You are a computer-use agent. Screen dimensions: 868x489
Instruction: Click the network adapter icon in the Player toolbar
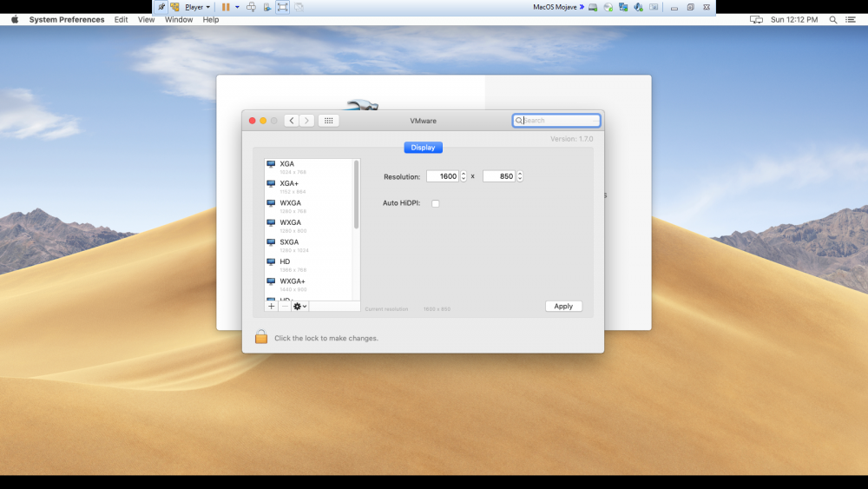point(623,7)
